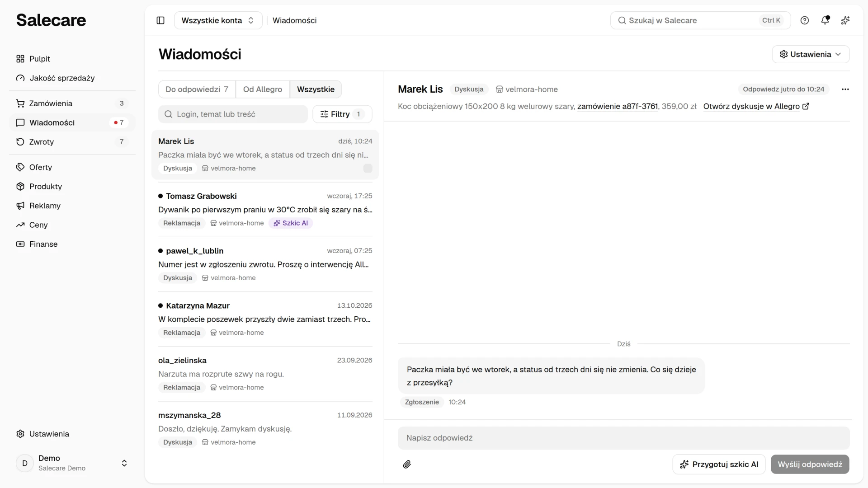This screenshot has height=488, width=868.
Task: Click the Szkic AI badge
Action: 291,223
